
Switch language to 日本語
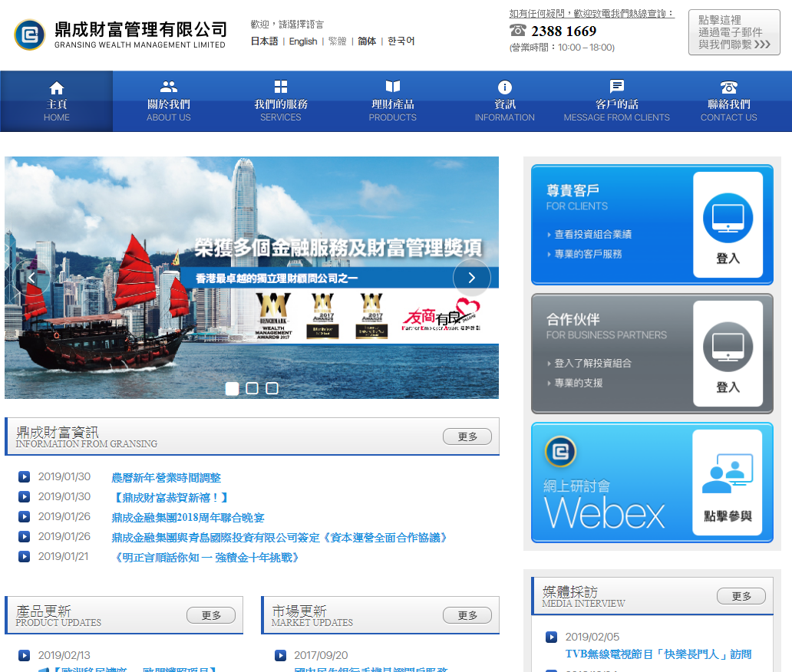click(265, 41)
